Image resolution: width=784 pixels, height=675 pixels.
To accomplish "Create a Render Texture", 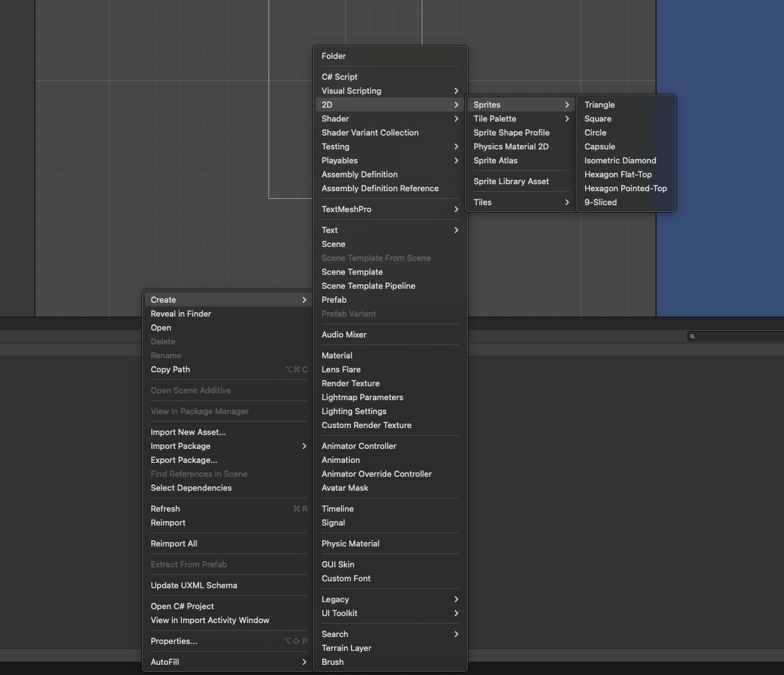I will click(x=390, y=383).
